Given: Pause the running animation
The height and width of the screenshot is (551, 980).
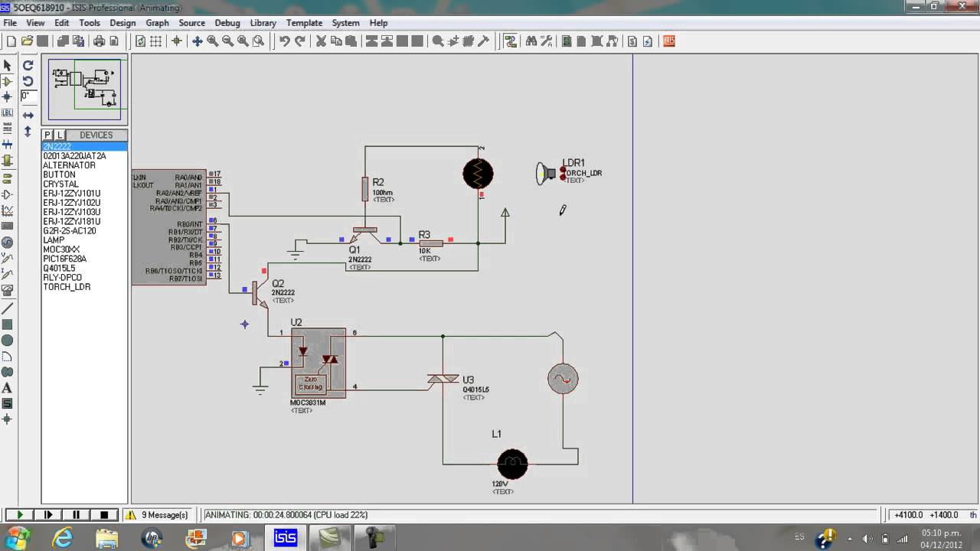Looking at the screenshot, I should (x=77, y=515).
